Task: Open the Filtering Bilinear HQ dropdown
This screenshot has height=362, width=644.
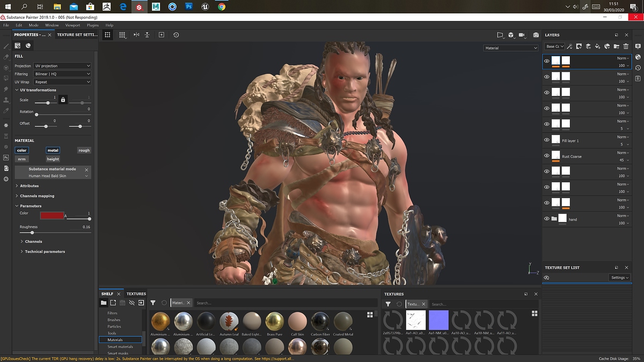Action: (62, 74)
